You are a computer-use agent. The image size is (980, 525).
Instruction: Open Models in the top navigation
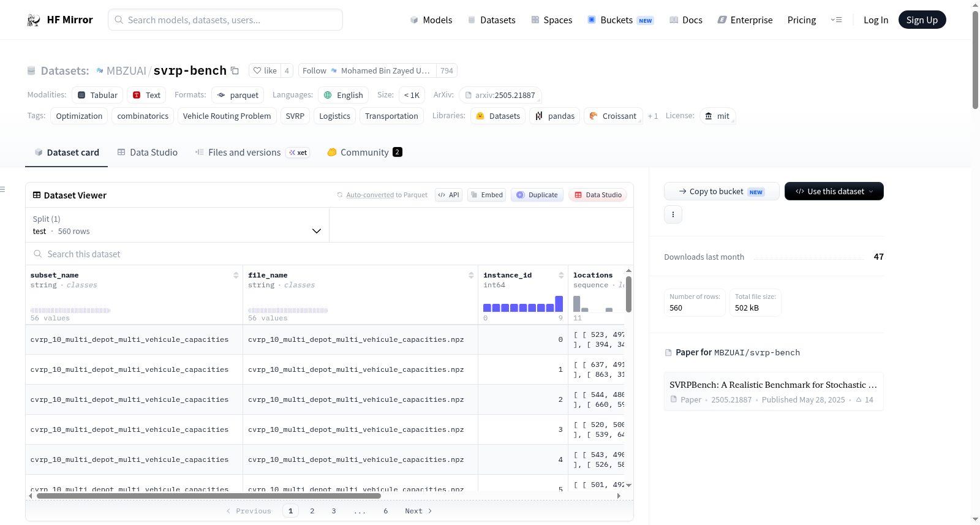tap(431, 20)
